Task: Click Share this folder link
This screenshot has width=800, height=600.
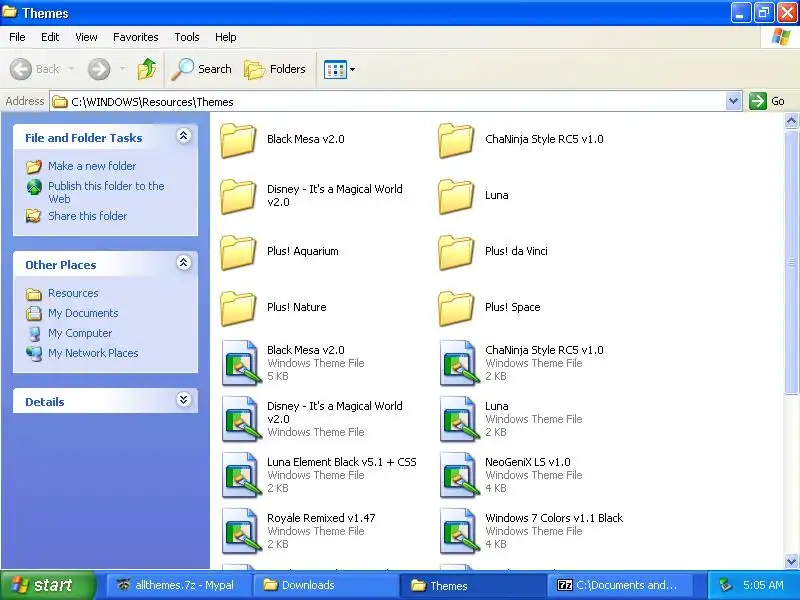Action: coord(87,216)
